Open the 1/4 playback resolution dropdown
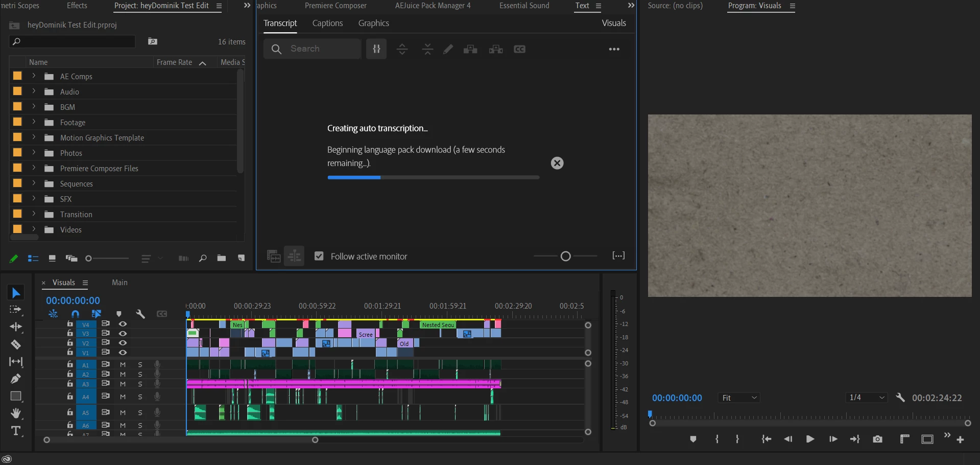The width and height of the screenshot is (980, 465). [866, 398]
